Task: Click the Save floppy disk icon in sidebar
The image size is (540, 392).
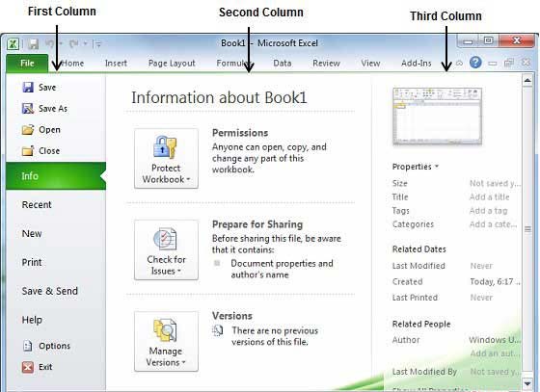Action: (28, 88)
